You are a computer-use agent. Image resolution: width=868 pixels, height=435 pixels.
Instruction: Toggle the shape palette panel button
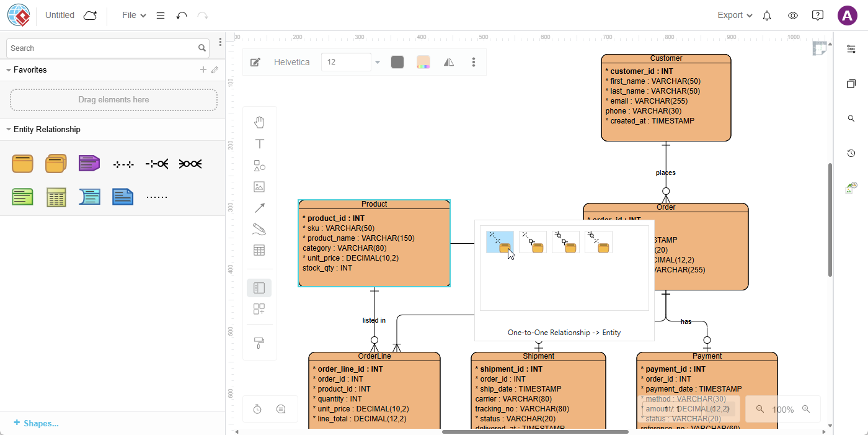point(259,288)
